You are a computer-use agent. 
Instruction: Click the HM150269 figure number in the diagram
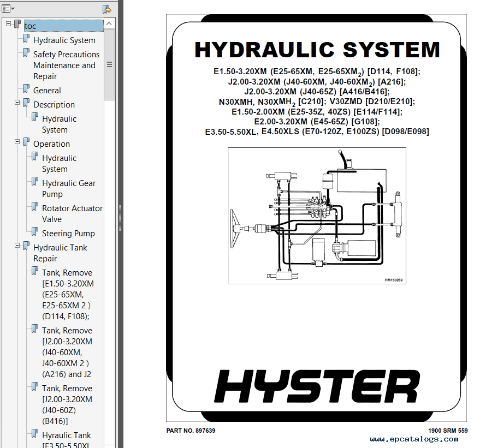[394, 280]
